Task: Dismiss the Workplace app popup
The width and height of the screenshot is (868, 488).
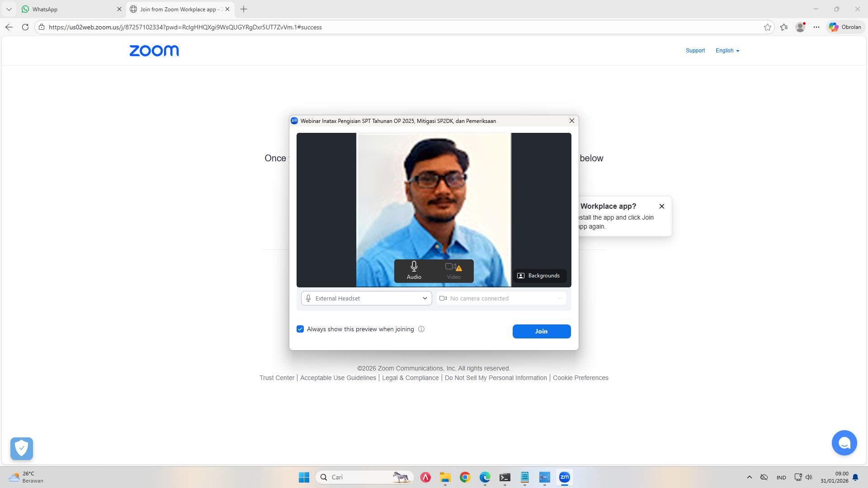Action: (x=662, y=206)
